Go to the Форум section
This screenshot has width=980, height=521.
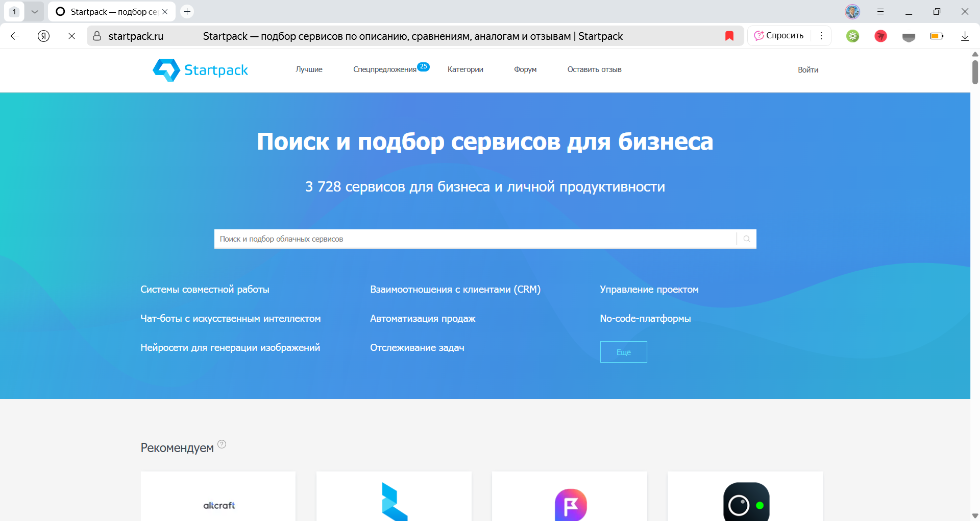click(525, 69)
